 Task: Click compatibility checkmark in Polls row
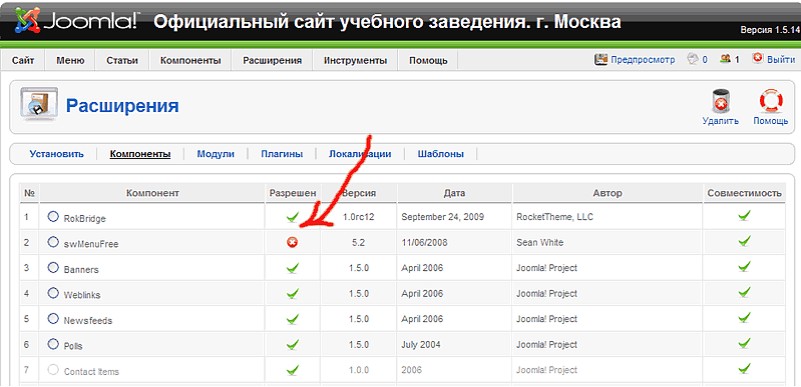(744, 343)
